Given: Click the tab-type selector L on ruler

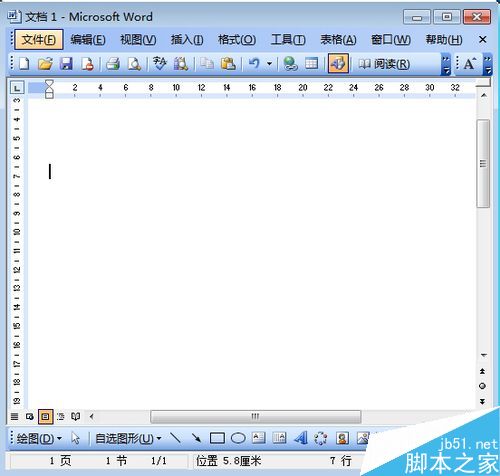Looking at the screenshot, I should tap(17, 88).
